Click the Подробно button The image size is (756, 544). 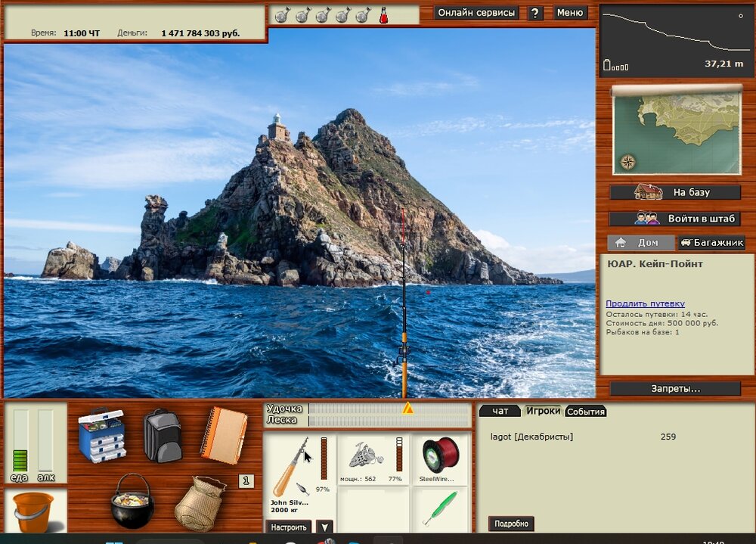tap(511, 524)
